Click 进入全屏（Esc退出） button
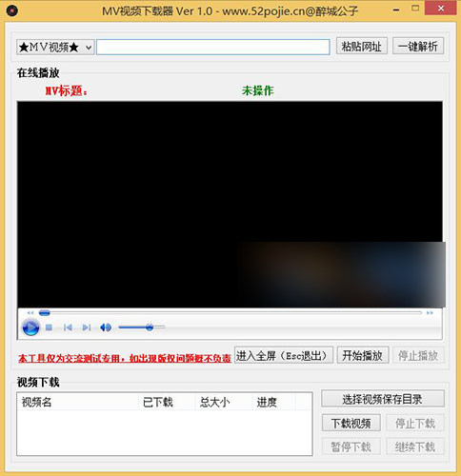The height and width of the screenshot is (476, 461). pos(284,355)
